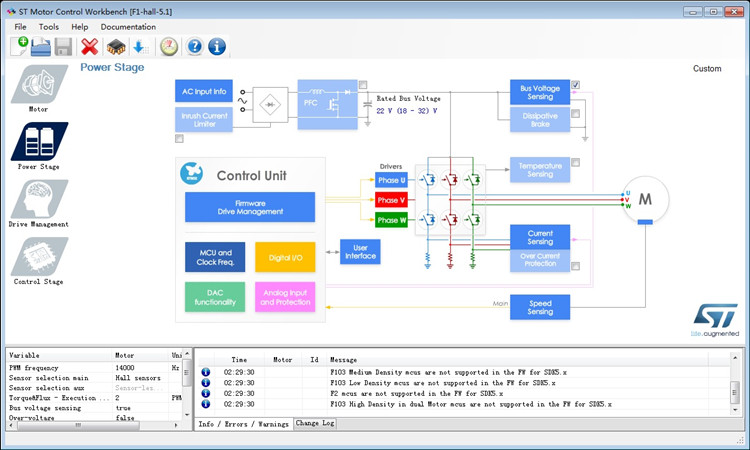This screenshot has width=750, height=450.
Task: Open the DAC functionality block
Action: tap(215, 297)
